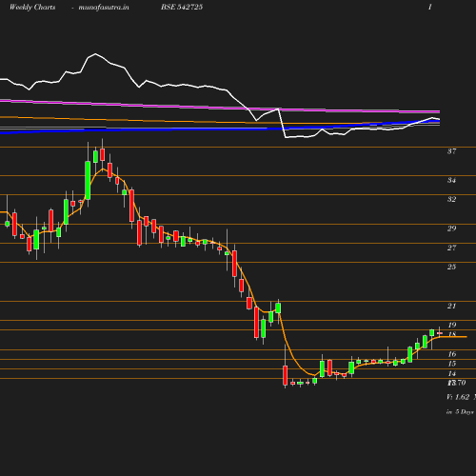Click the 34 price axis label
The image size is (476, 476).
[x=451, y=180]
